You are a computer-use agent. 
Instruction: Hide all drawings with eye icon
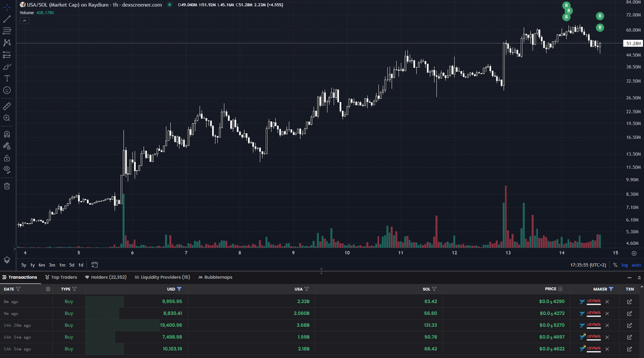[x=7, y=170]
